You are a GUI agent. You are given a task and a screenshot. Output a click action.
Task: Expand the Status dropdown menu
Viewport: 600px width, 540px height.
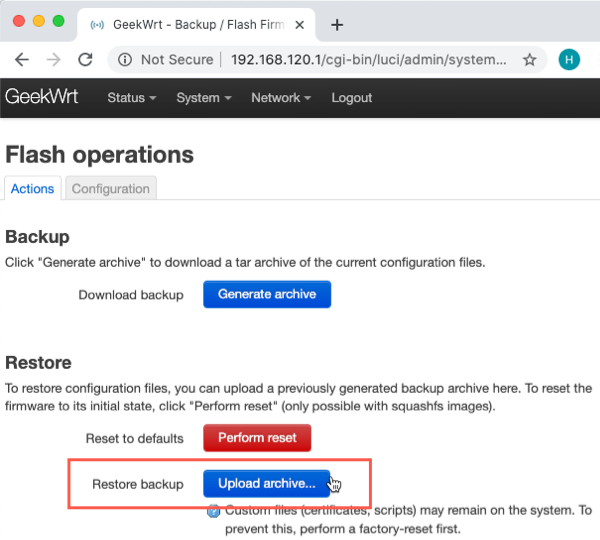(132, 98)
